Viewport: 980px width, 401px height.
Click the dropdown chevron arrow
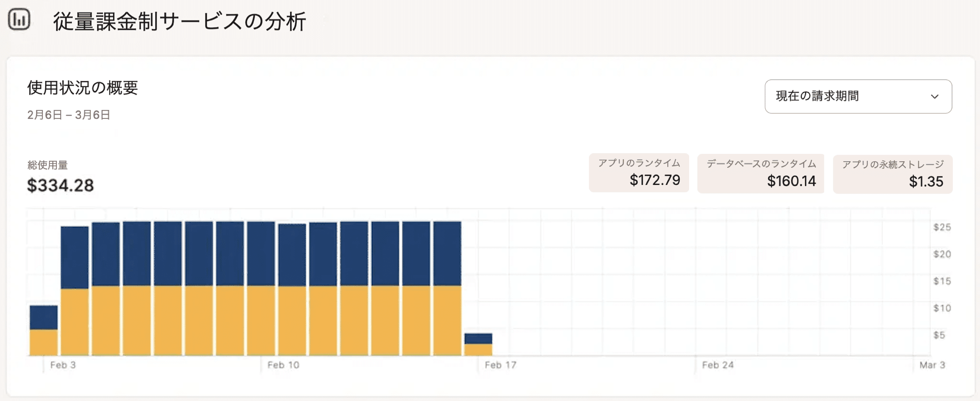tap(934, 96)
